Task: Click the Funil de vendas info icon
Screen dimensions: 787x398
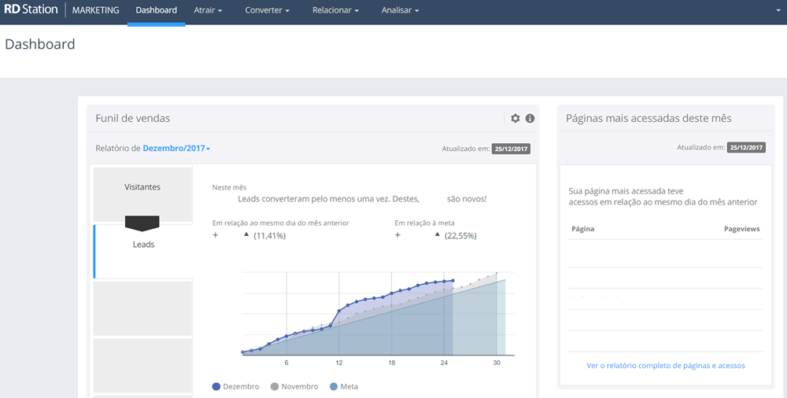Action: [x=530, y=118]
